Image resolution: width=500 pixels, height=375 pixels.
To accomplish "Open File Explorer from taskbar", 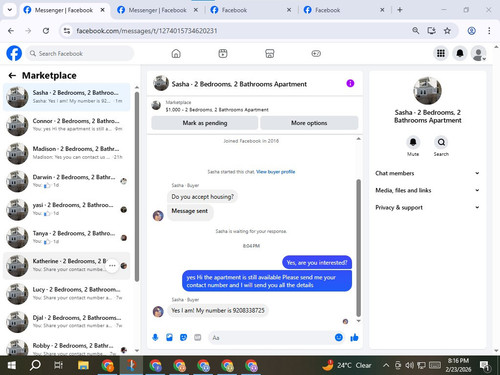I will point(83,365).
